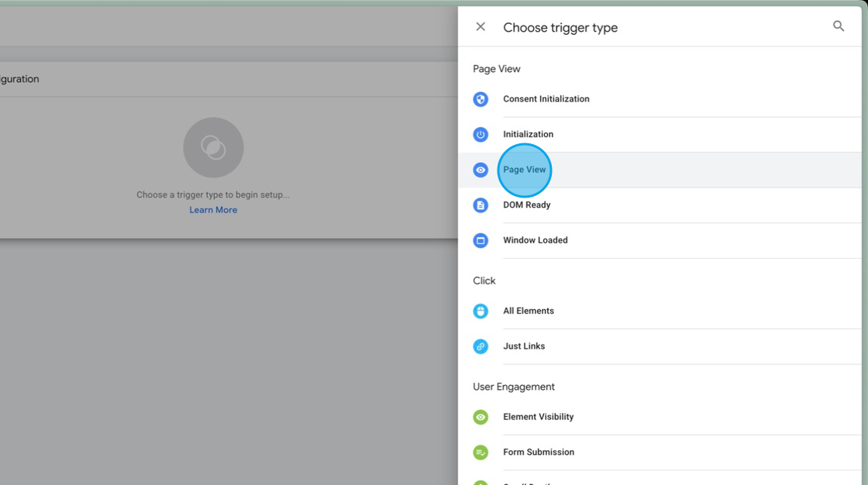868x485 pixels.
Task: Click the User Engagement section heading
Action: click(514, 387)
